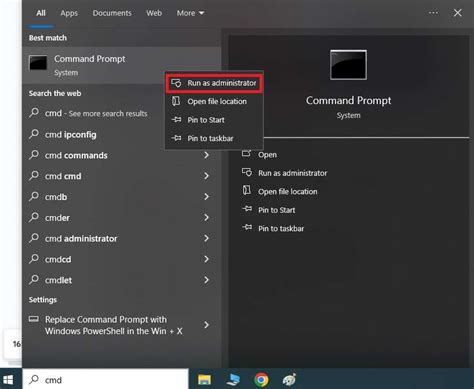Open the three-dots options menu

pyautogui.click(x=433, y=13)
